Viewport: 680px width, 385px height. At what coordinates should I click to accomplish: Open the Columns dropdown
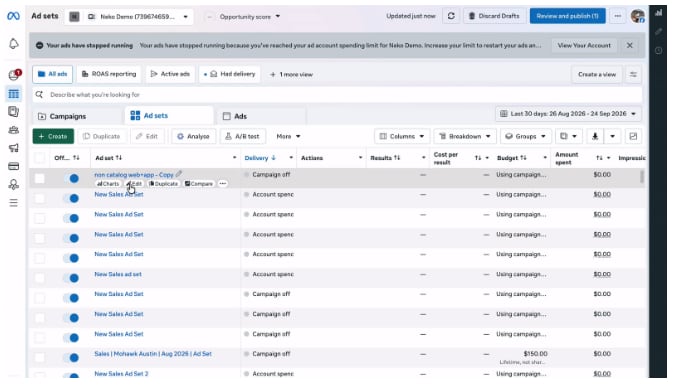402,136
